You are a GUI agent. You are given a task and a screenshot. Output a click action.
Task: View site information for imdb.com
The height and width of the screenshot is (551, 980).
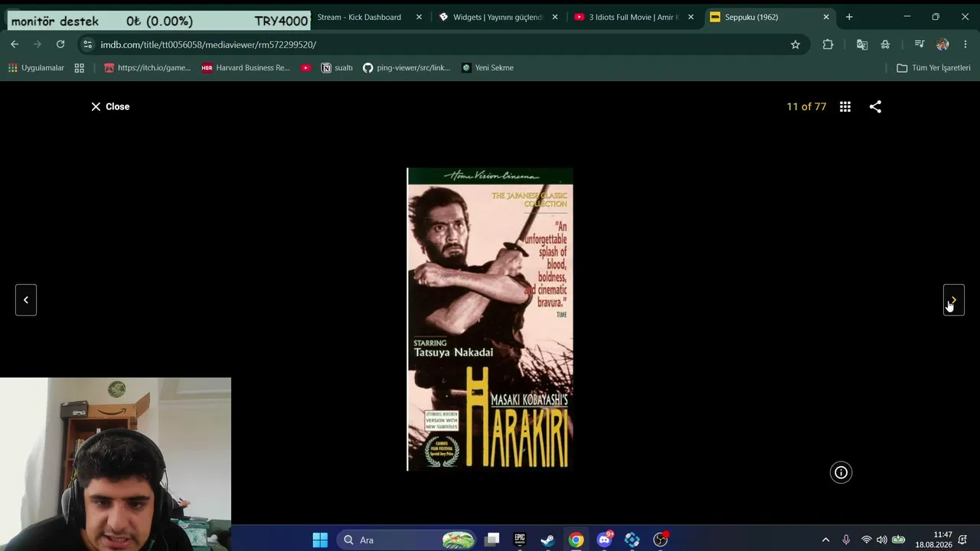coord(87,44)
